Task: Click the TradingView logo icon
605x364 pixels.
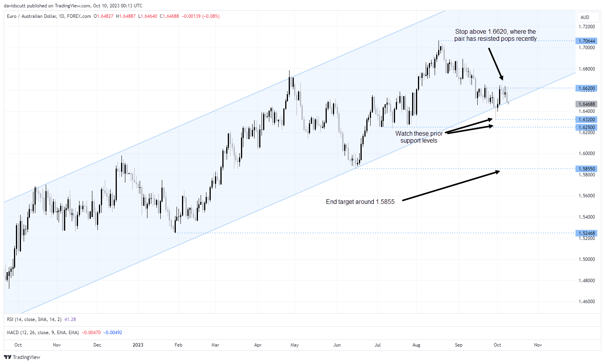Action: (x=7, y=357)
